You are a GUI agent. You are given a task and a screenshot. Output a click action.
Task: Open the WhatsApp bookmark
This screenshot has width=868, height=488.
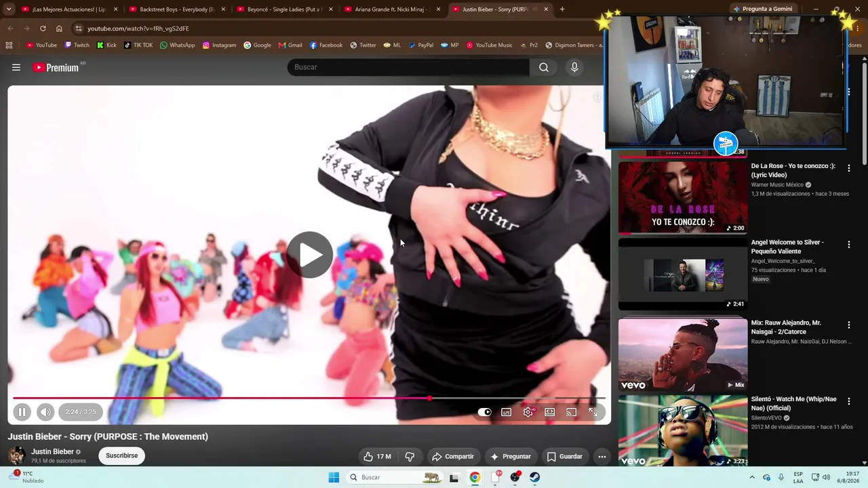(178, 45)
